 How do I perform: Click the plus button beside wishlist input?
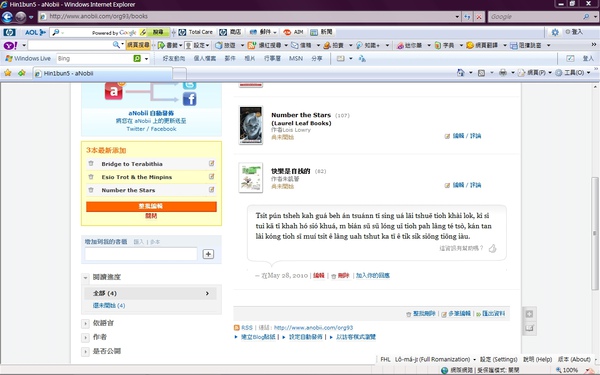point(208,254)
